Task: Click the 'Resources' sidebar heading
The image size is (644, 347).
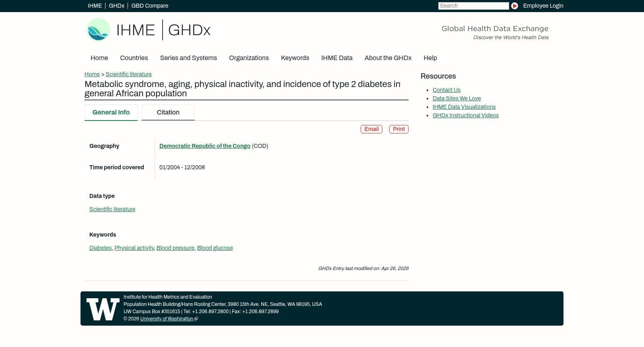Action: 438,77
